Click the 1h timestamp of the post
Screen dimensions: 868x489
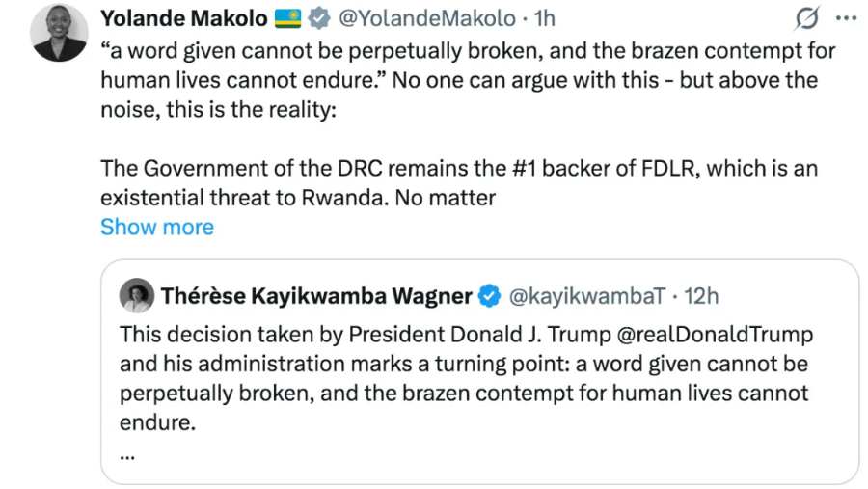[x=544, y=18]
